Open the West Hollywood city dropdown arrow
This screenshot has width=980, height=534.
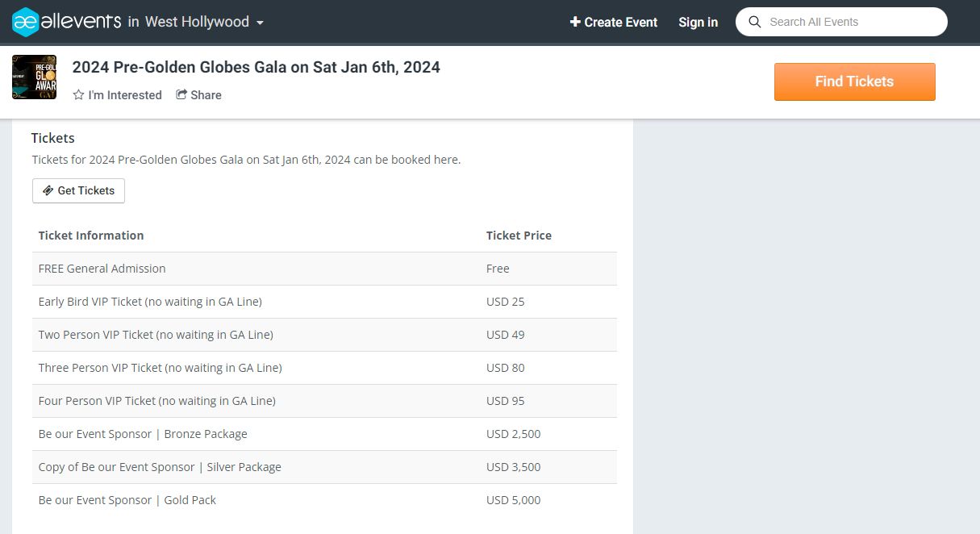click(x=260, y=23)
